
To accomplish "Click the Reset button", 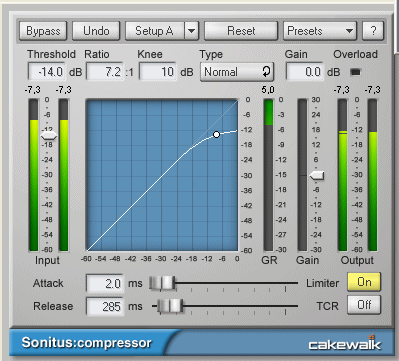I will click(241, 31).
